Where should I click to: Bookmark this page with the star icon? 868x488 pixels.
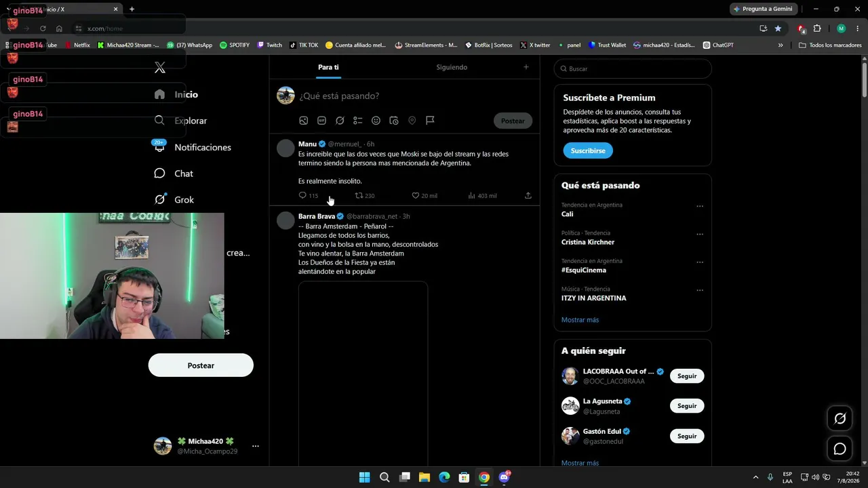(x=778, y=28)
